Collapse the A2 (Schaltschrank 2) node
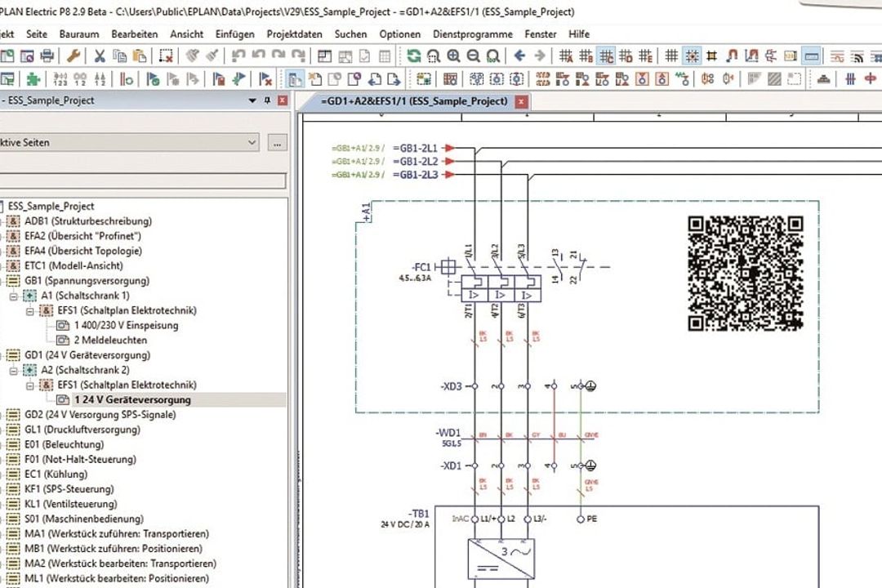The image size is (882, 588). pos(14,370)
